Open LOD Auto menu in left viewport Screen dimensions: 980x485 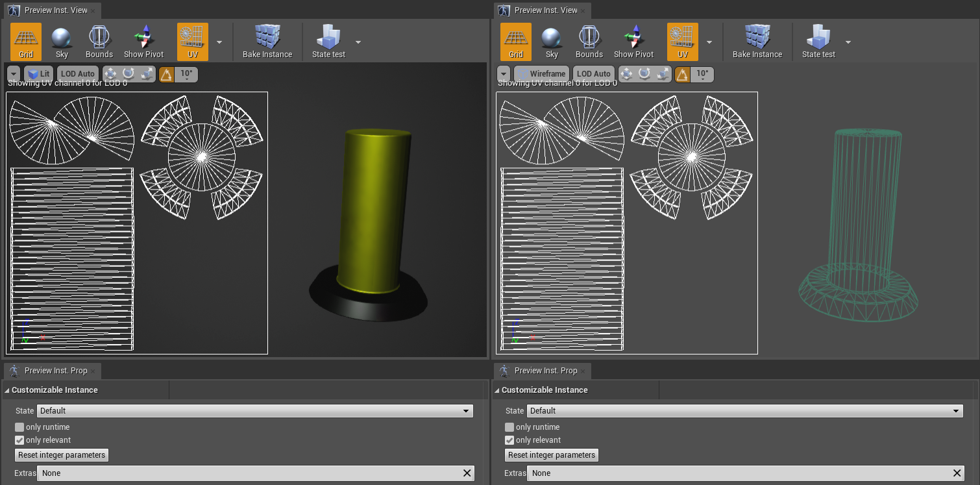pos(78,74)
